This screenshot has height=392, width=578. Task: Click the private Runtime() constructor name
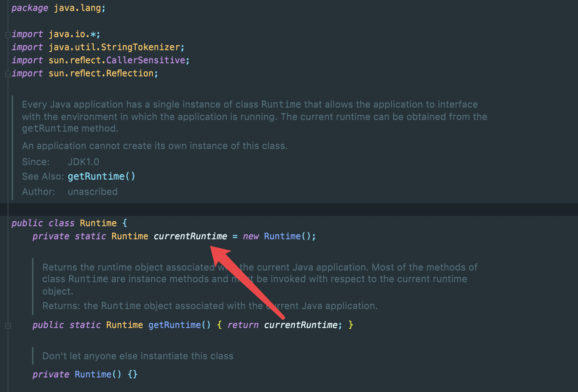pos(93,375)
